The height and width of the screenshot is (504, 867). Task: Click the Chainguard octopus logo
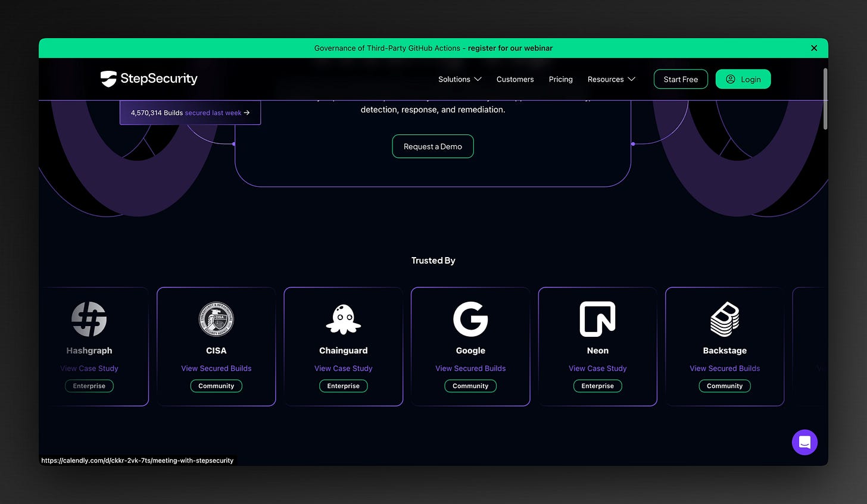pyautogui.click(x=344, y=319)
